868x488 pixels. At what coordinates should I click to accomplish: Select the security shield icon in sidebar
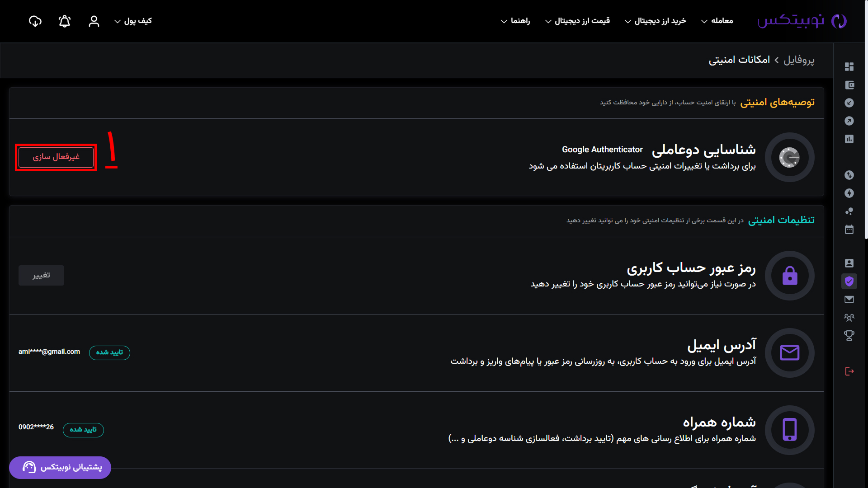coord(849,281)
